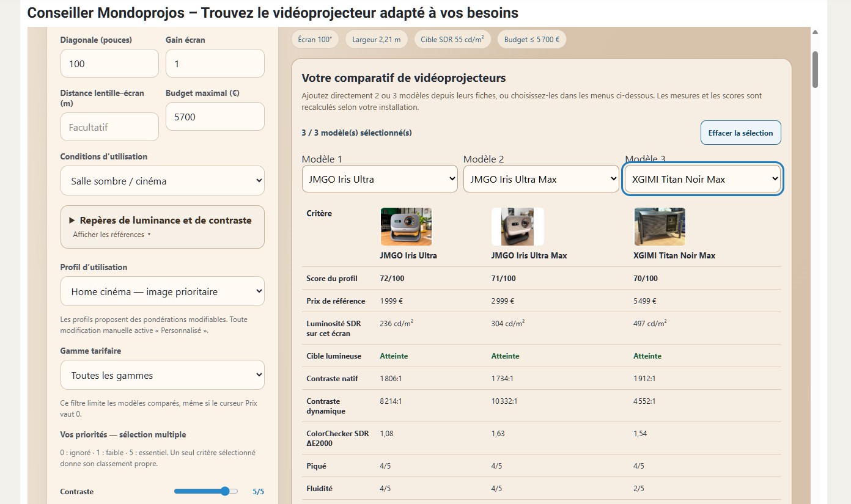This screenshot has height=504, width=851.
Task: Click the Largeur 2,21 m chip
Action: tap(377, 40)
